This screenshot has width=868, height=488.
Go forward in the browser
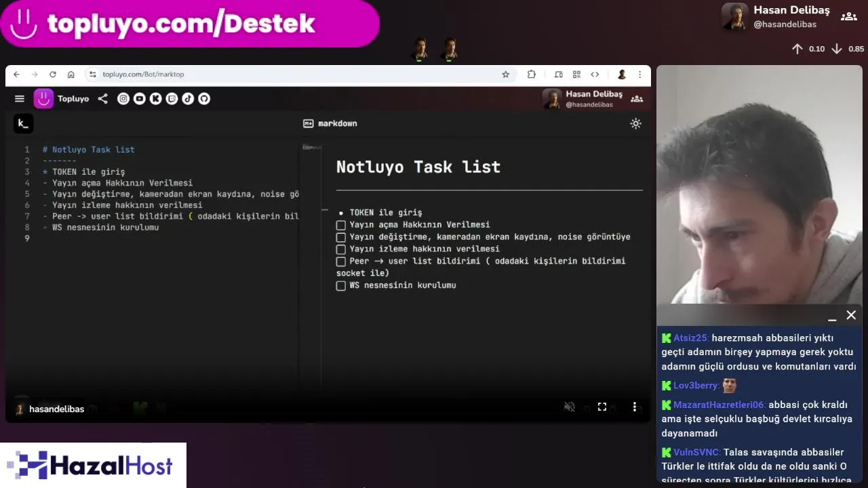point(35,75)
